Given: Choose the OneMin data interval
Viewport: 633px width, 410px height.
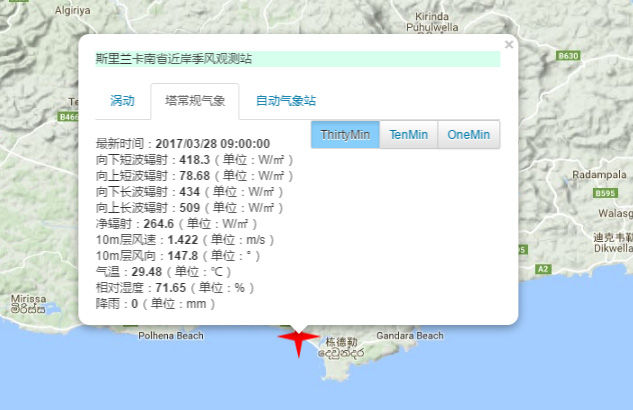Looking at the screenshot, I should tap(469, 134).
